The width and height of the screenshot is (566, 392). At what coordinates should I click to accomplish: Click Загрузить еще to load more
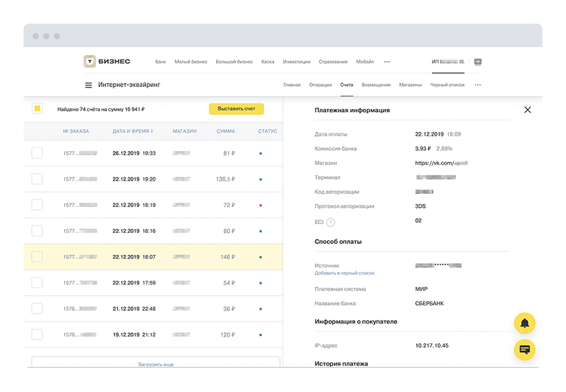click(x=156, y=364)
